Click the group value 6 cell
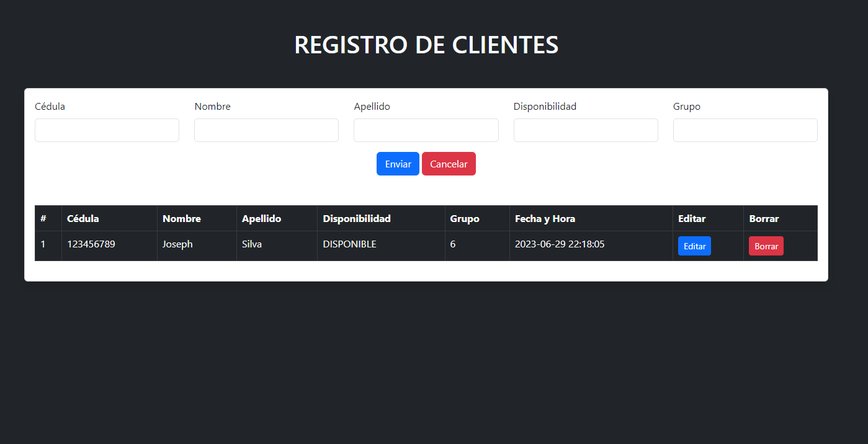The image size is (868, 444). (478, 246)
